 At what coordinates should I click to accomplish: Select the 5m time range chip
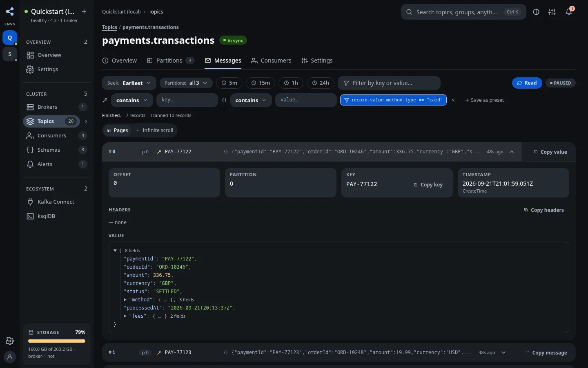(x=229, y=83)
